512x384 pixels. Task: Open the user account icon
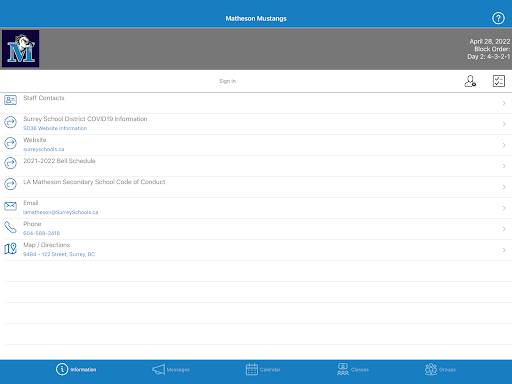tap(470, 81)
